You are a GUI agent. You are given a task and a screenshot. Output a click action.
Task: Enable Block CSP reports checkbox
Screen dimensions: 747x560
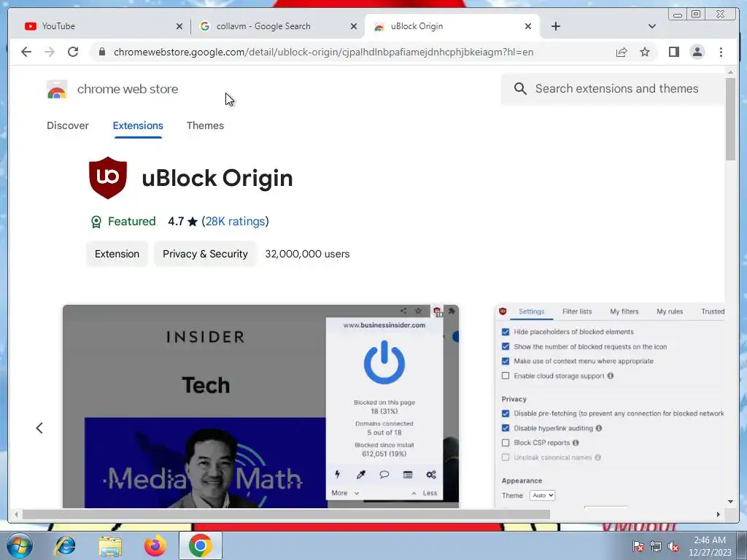(x=506, y=443)
